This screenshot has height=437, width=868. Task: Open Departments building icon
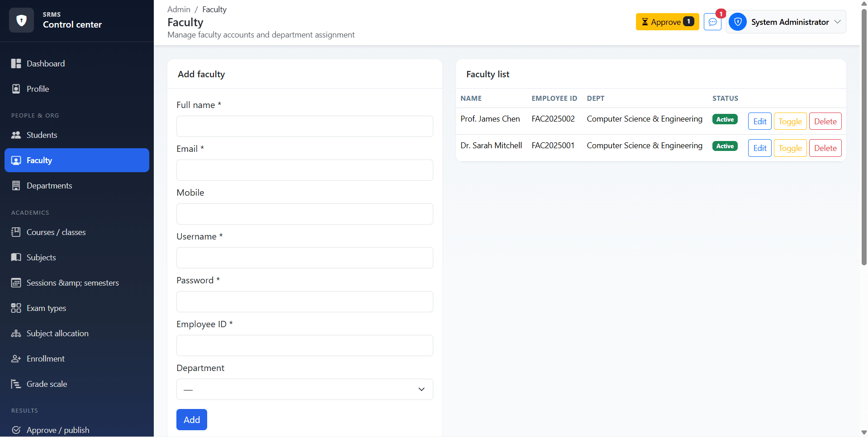coord(16,186)
